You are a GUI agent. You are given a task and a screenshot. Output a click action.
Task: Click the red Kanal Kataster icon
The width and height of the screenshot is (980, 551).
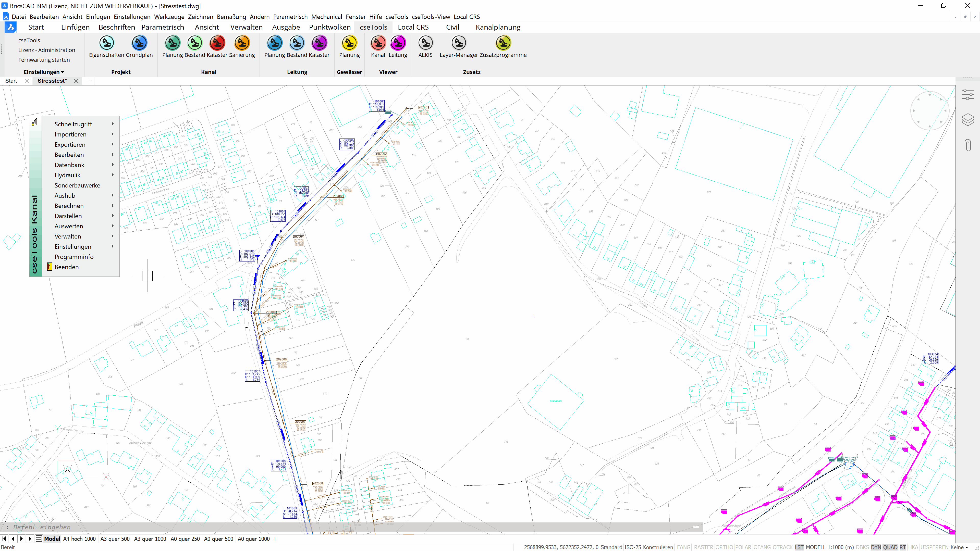[218, 43]
